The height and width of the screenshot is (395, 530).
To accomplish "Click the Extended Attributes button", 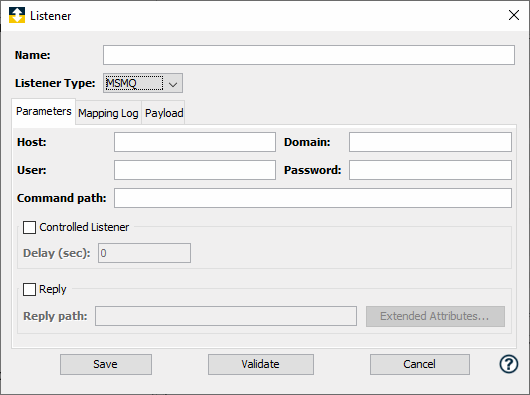I will pos(435,316).
